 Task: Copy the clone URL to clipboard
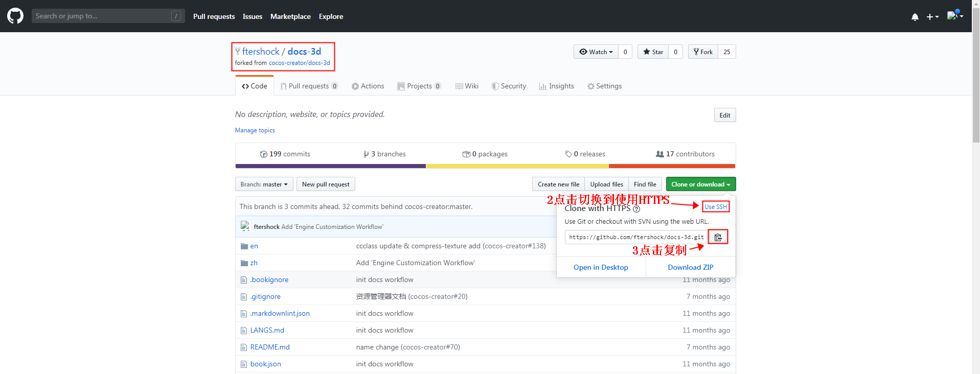[x=718, y=237]
